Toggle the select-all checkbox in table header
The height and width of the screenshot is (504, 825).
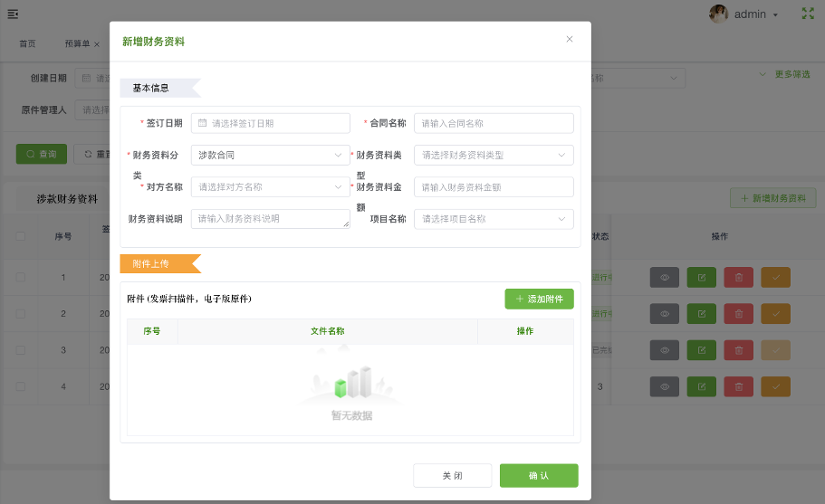coord(21,236)
